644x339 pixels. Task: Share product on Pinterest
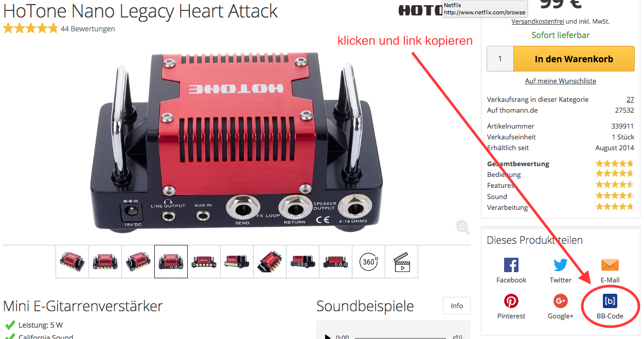[x=511, y=301]
